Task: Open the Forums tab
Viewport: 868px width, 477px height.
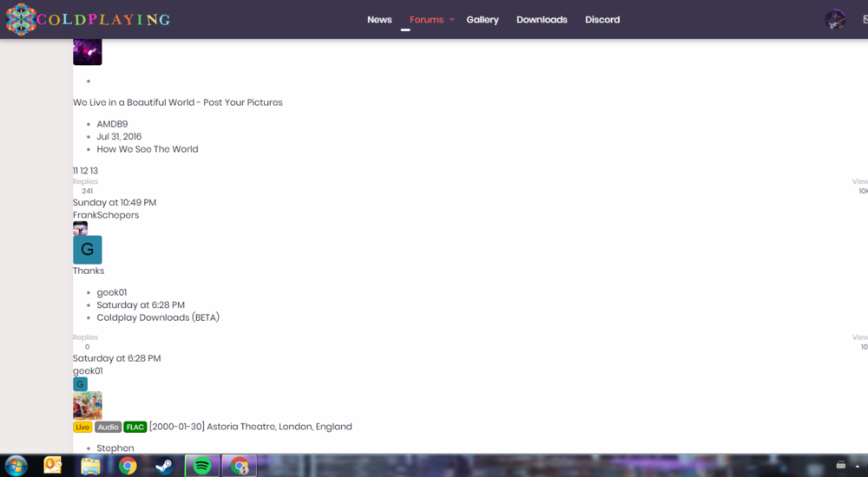Action: point(426,19)
